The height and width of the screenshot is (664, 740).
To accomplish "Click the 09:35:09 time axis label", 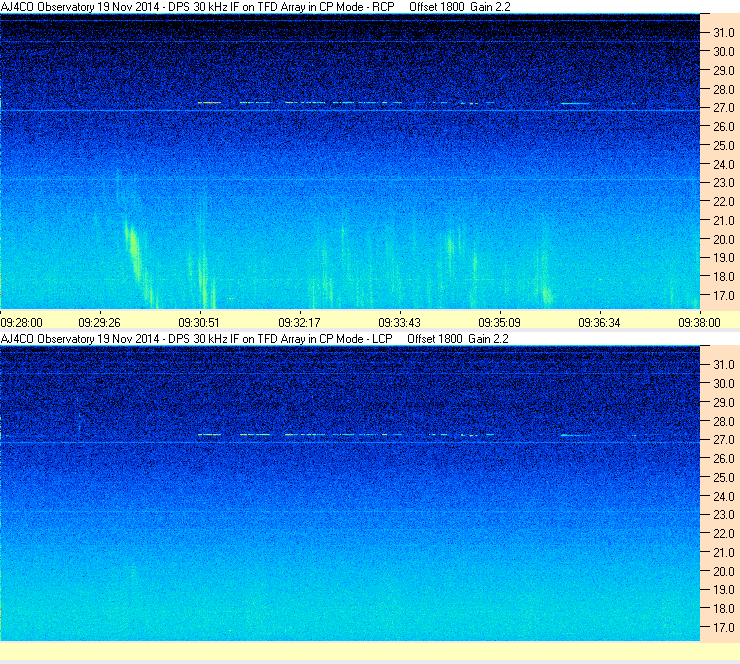I will pos(499,323).
